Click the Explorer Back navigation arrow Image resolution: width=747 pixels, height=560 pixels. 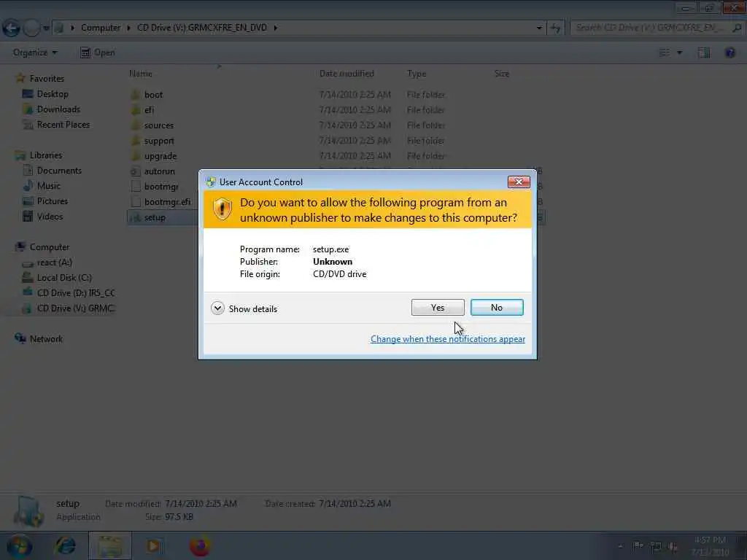click(11, 28)
